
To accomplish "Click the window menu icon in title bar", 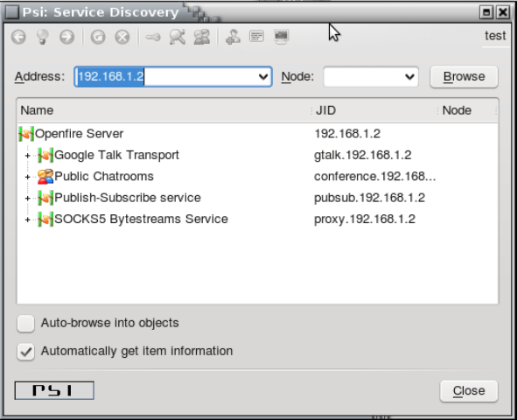I will (12, 12).
